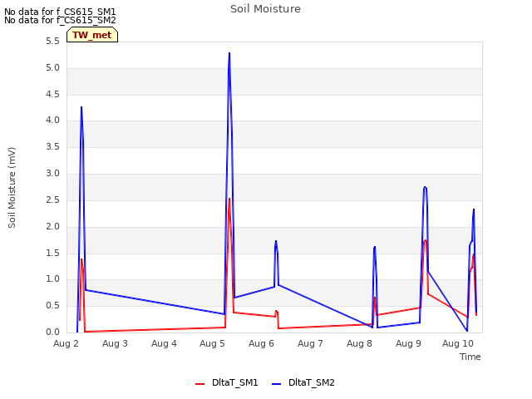The height and width of the screenshot is (399, 532).
Task: Click the red peak near Aug 9
Action: tap(425, 240)
